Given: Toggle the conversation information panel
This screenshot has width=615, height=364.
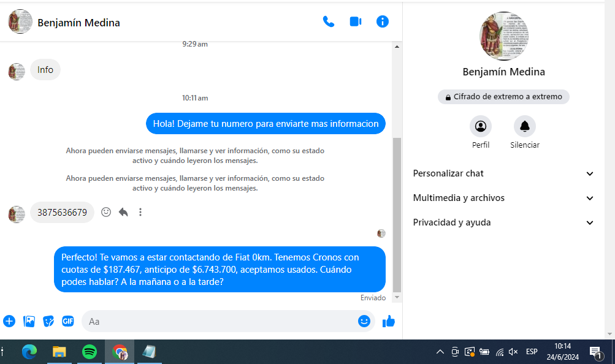Looking at the screenshot, I should tap(383, 22).
